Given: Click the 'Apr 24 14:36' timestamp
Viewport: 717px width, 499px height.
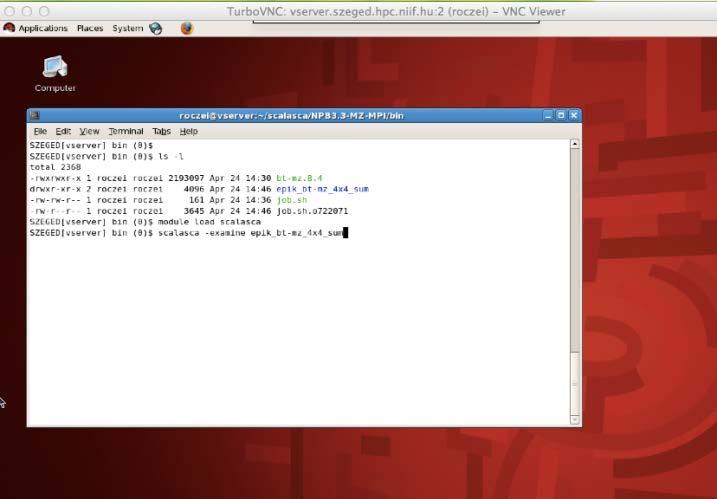Looking at the screenshot, I should coord(240,200).
